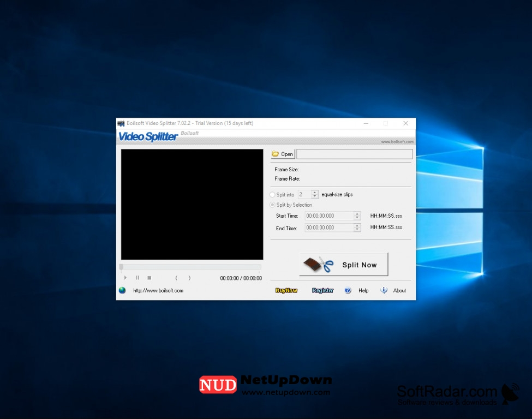Image resolution: width=532 pixels, height=419 pixels.
Task: Click the blue Help question-mark icon
Action: pyautogui.click(x=348, y=290)
